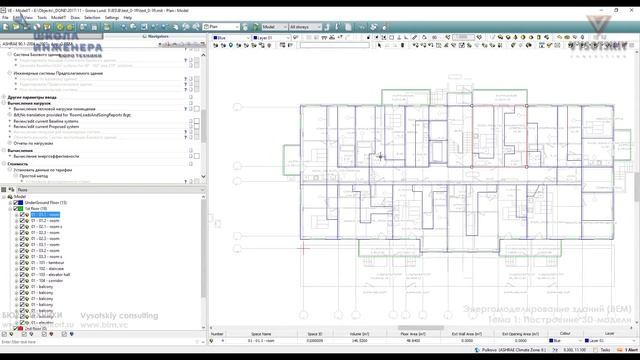Expand the 01 - 02.3 - room node
Screen dimensions: 640x360
coord(17,238)
